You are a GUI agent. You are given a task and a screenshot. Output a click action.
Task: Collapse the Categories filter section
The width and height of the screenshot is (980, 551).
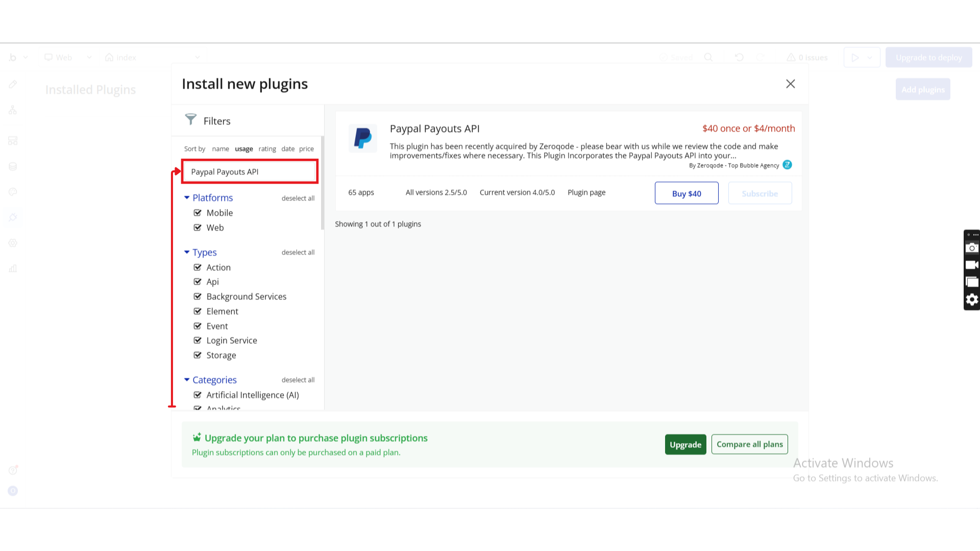(187, 380)
